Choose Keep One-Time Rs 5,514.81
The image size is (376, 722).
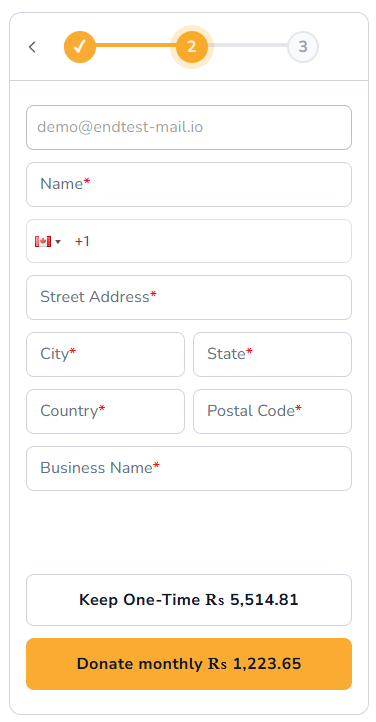click(189, 600)
